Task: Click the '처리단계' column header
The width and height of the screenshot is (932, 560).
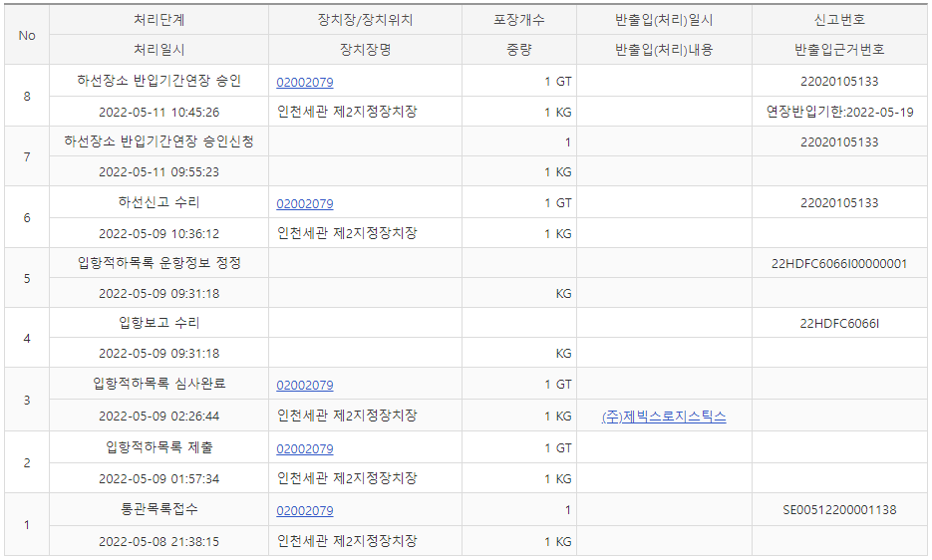Action: 158,20
